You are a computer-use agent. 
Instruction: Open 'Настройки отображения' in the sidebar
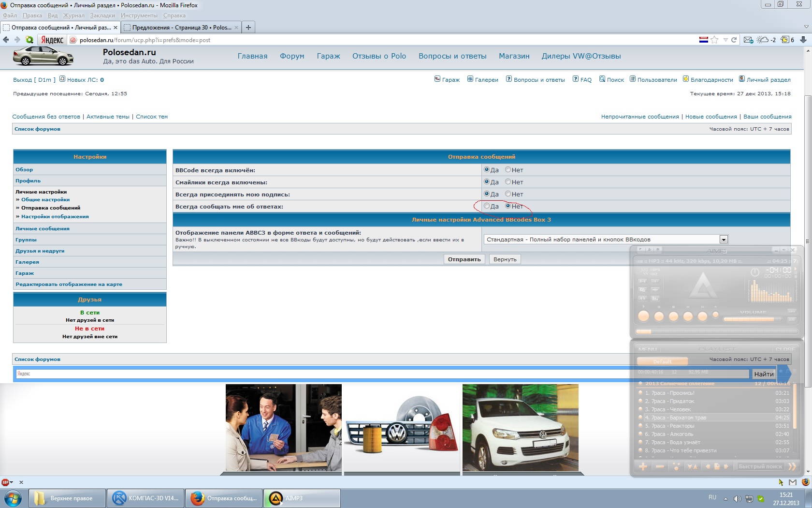pos(55,217)
